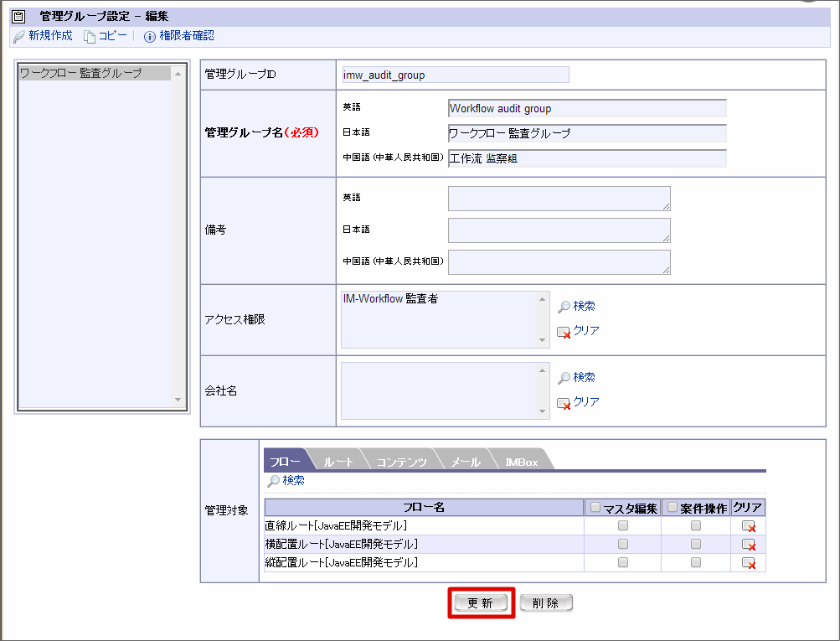Screen dimensions: 840x641
Task: Click the 英語 備考 textarea
Action: point(559,199)
